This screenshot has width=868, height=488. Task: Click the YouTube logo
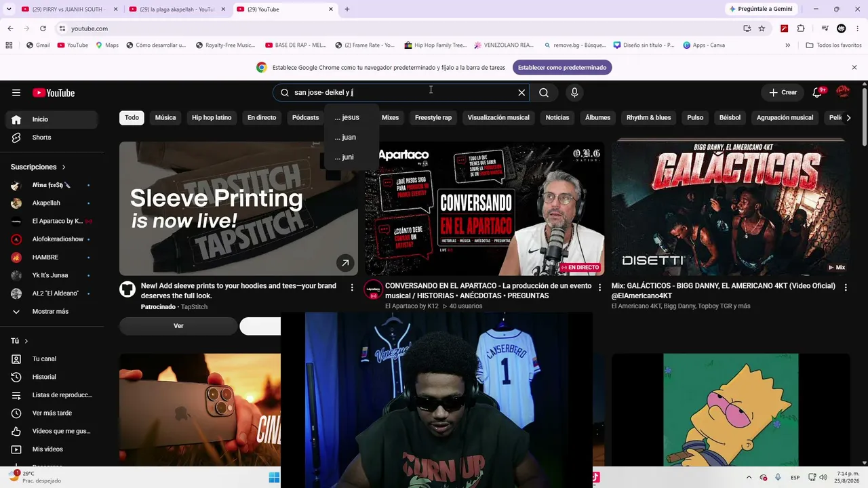(54, 93)
